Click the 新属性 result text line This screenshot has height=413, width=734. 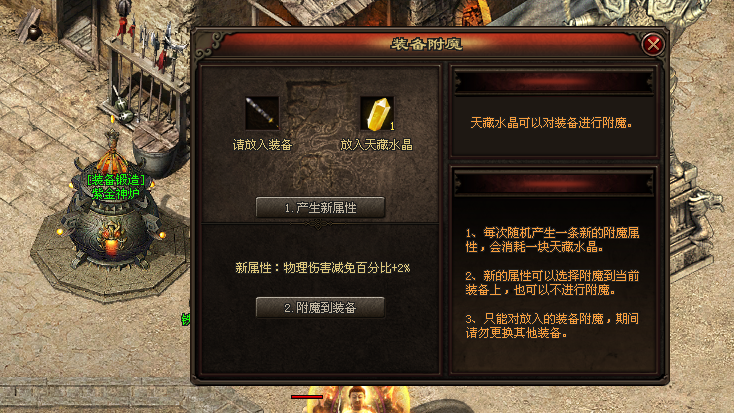pyautogui.click(x=323, y=268)
